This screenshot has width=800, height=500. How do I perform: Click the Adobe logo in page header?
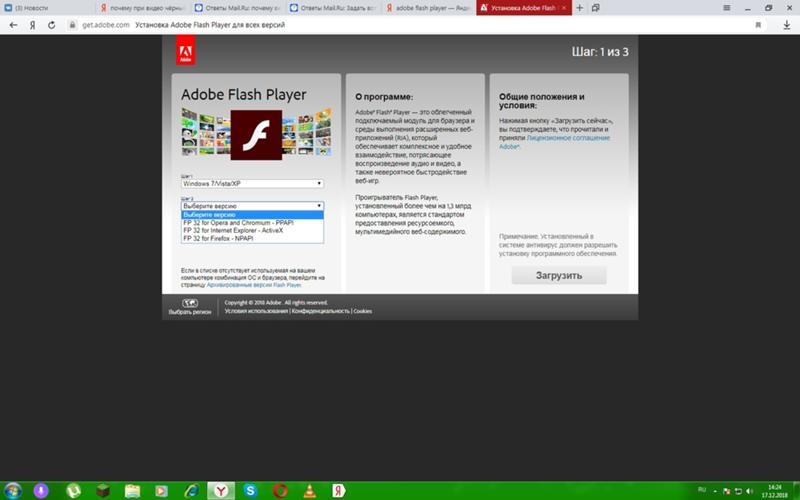[185, 51]
